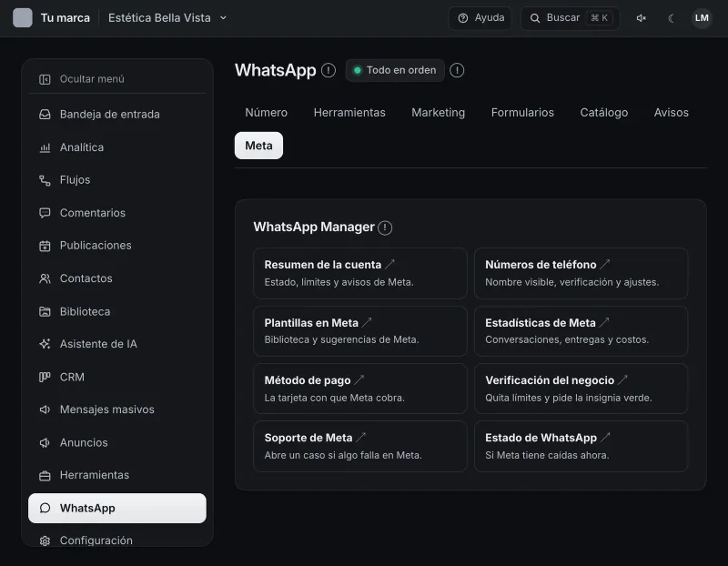Screen dimensions: 728x566
Task: Click external arrow icon on Plantillas en Meta
Action: point(367,322)
